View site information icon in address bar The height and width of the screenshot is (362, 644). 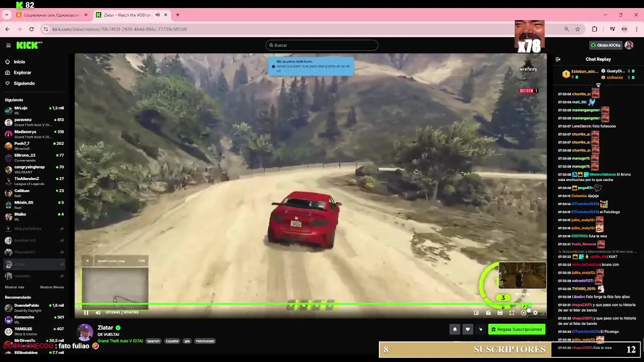pos(46,29)
